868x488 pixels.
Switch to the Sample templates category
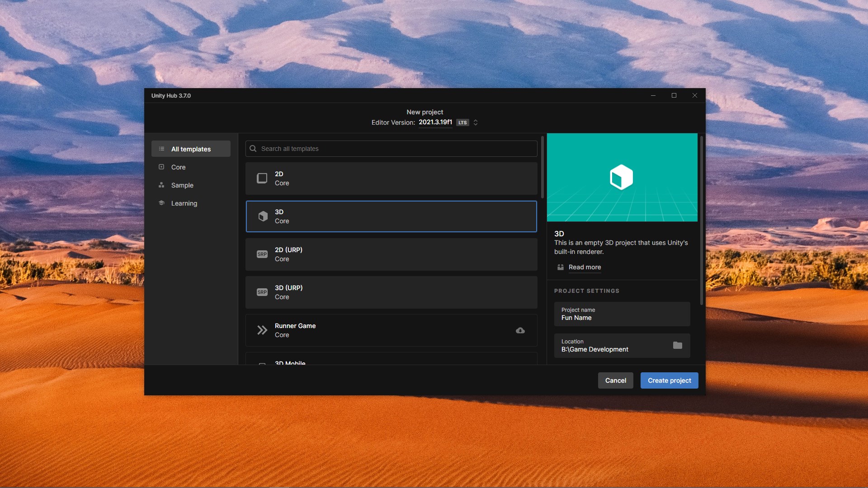point(182,185)
